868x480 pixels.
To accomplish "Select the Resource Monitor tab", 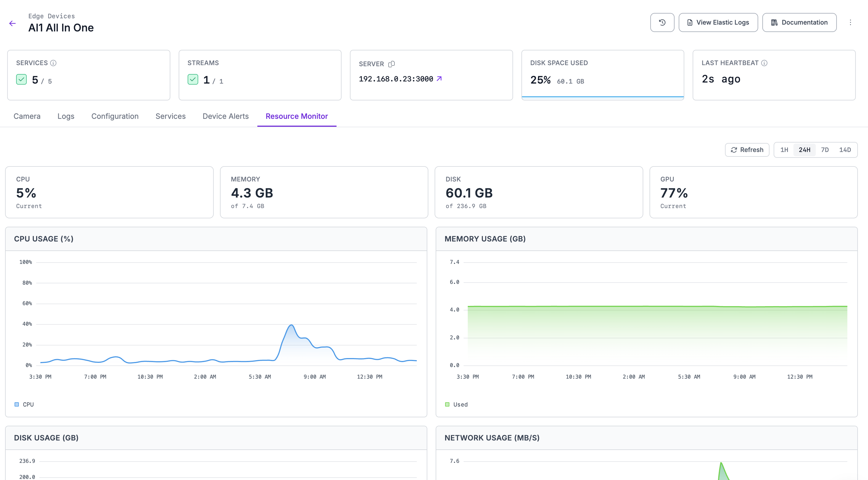I will 297,116.
